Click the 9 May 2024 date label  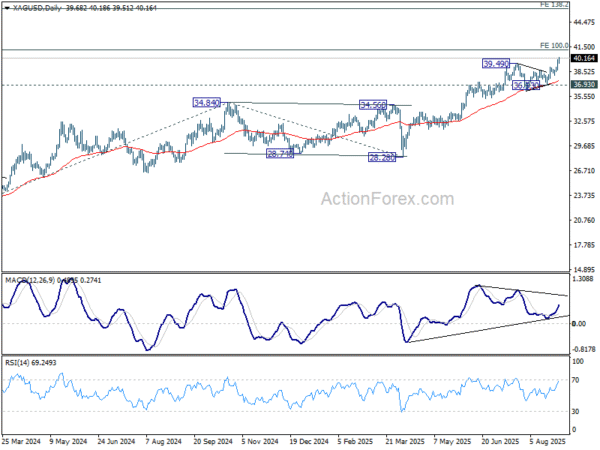68,441
